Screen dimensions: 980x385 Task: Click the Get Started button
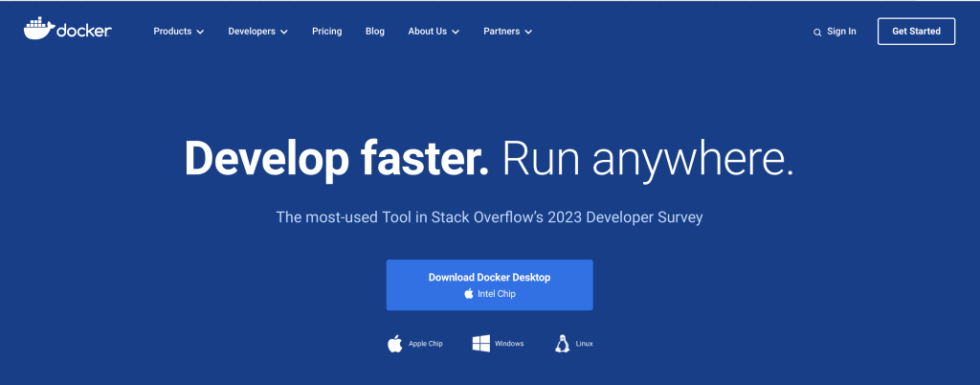tap(916, 32)
